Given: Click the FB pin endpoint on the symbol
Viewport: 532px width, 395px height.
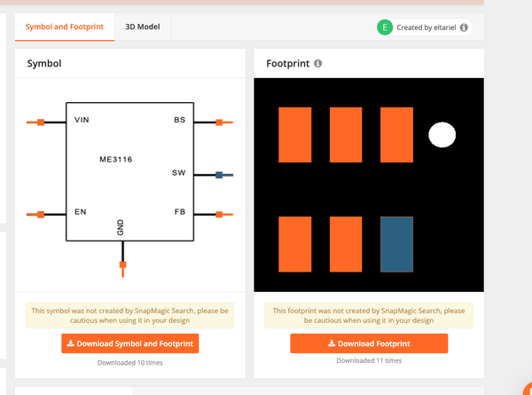Looking at the screenshot, I should (219, 214).
